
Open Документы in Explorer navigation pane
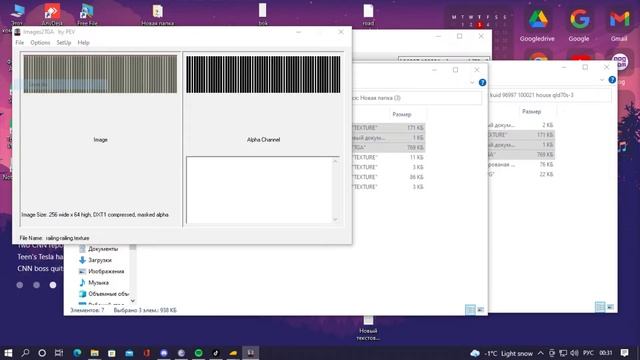coord(99,249)
